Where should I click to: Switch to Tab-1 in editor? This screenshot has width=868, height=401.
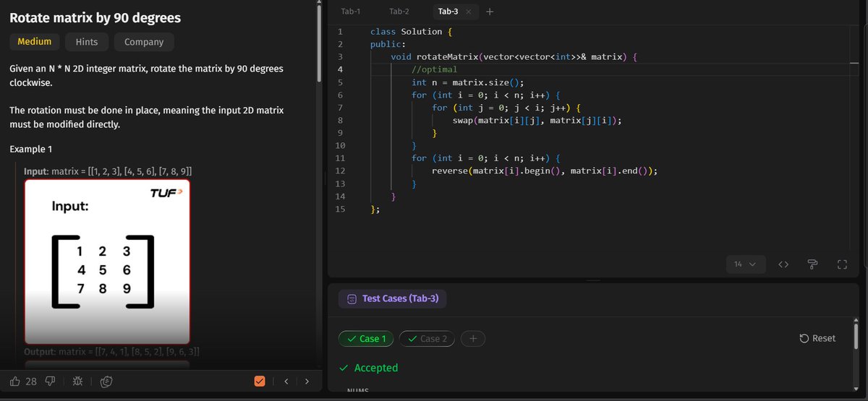pos(350,12)
